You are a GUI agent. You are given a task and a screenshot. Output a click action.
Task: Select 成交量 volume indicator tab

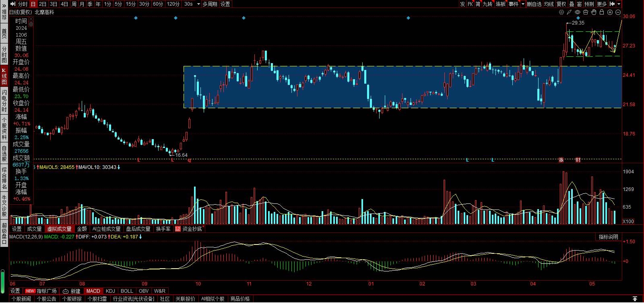(35, 229)
